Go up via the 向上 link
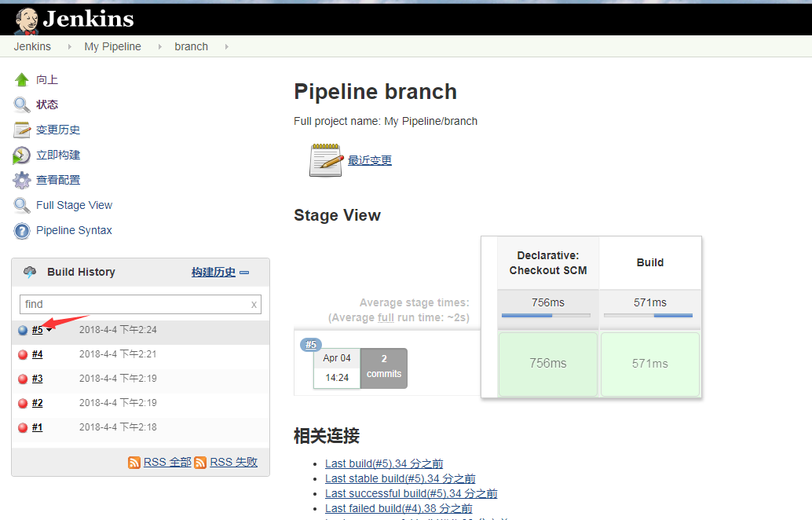 (x=47, y=80)
